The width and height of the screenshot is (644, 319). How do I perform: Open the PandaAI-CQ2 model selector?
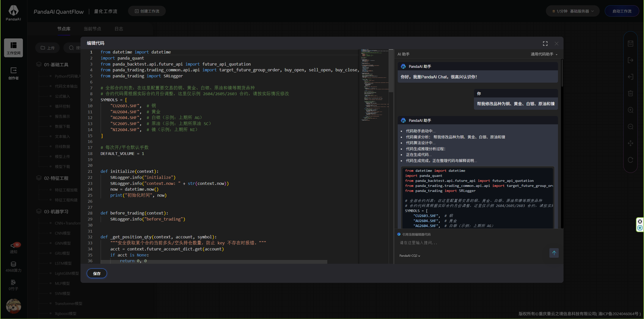410,256
